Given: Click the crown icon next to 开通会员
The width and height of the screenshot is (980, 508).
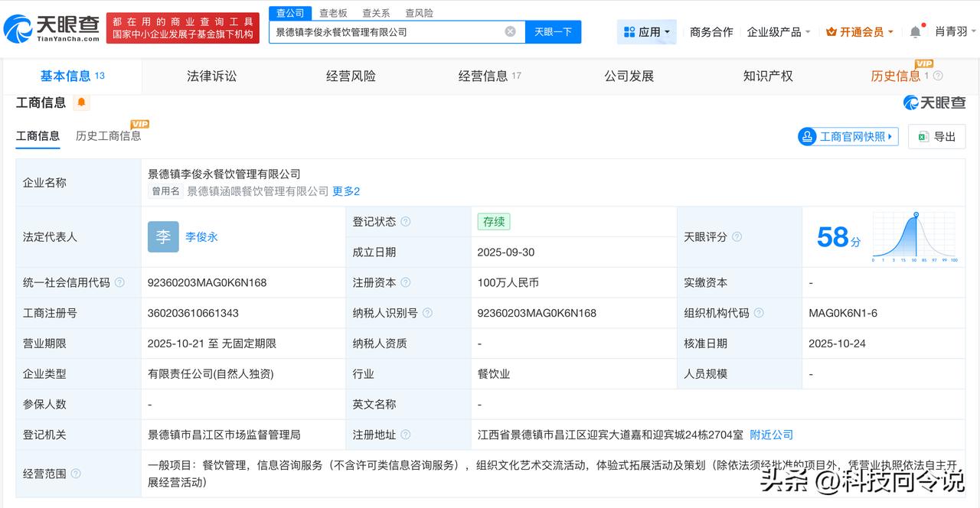Looking at the screenshot, I should tap(830, 31).
